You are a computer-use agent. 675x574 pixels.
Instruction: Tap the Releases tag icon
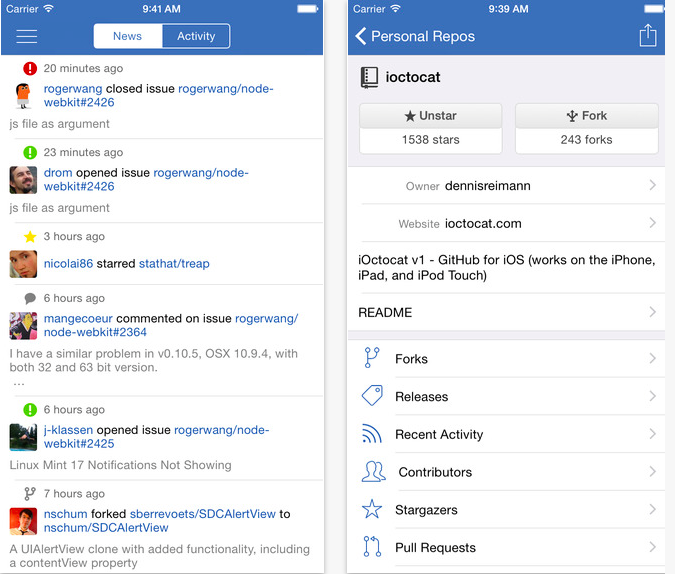coord(372,396)
